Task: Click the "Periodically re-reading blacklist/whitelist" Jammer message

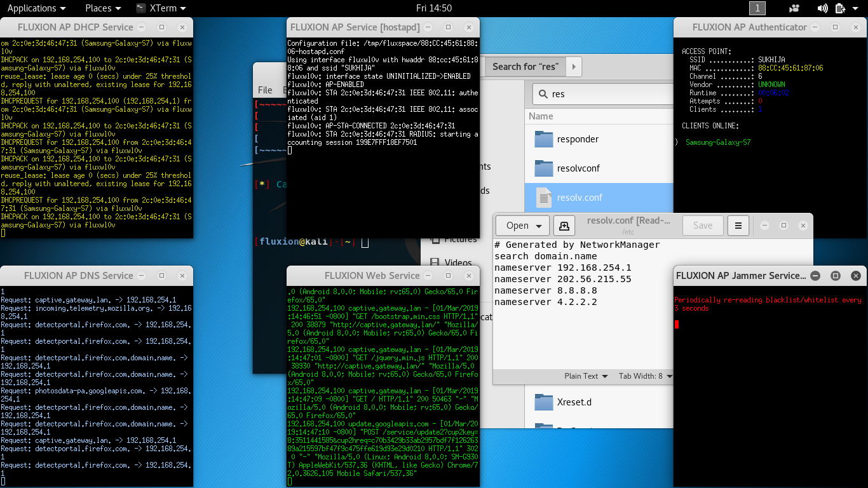Action: point(768,304)
